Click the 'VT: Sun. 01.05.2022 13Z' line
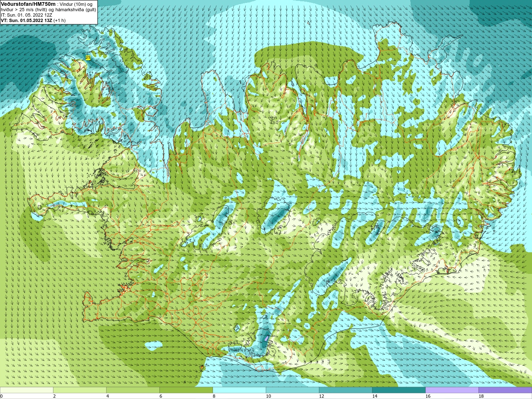Screen dimensions: 532x399 coord(27,20)
